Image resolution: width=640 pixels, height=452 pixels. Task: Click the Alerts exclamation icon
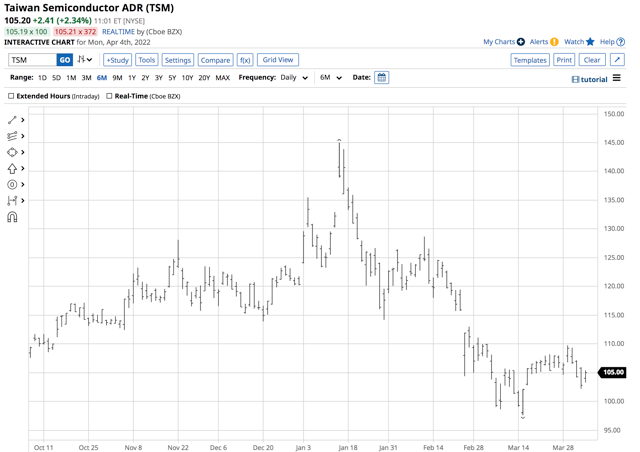point(554,42)
